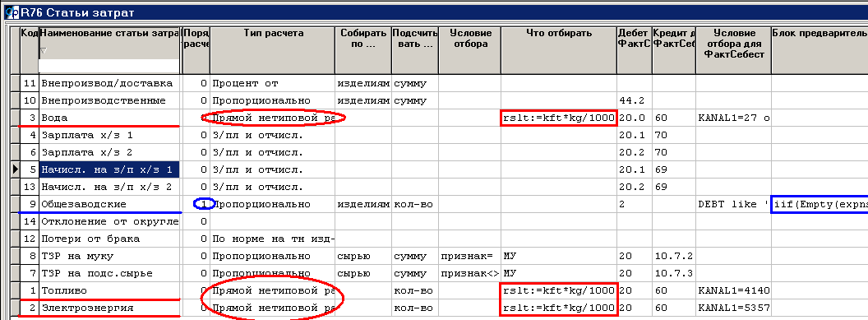Image resolution: width=868 pixels, height=320 pixels.
Task: Click 'Прямой нетиповой' cell in Вода row
Action: 273,118
